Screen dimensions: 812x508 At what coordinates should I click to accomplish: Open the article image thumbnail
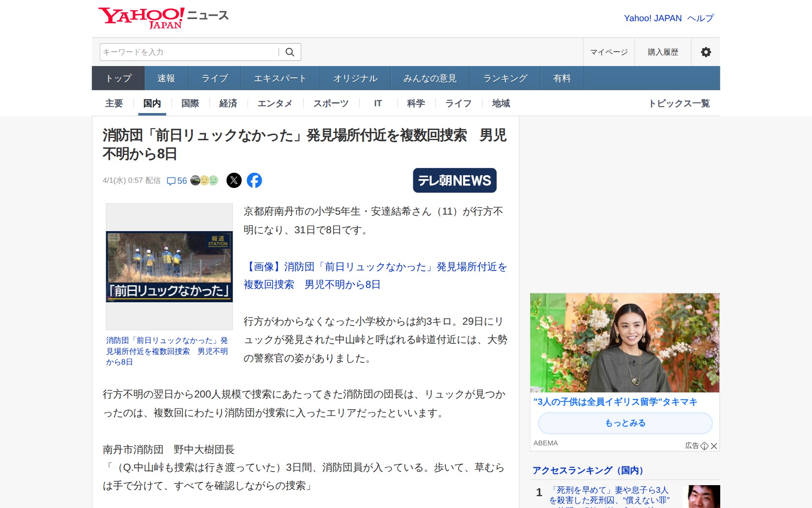169,266
